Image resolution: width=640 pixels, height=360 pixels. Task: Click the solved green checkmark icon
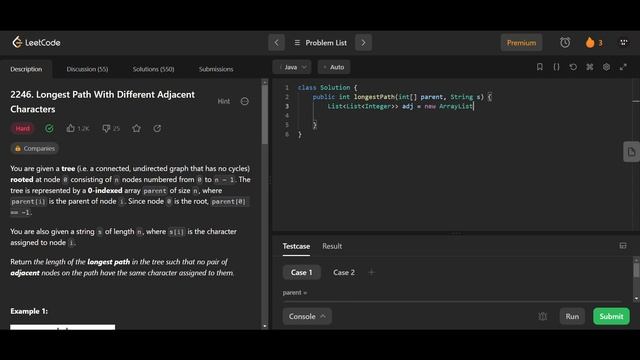click(49, 128)
